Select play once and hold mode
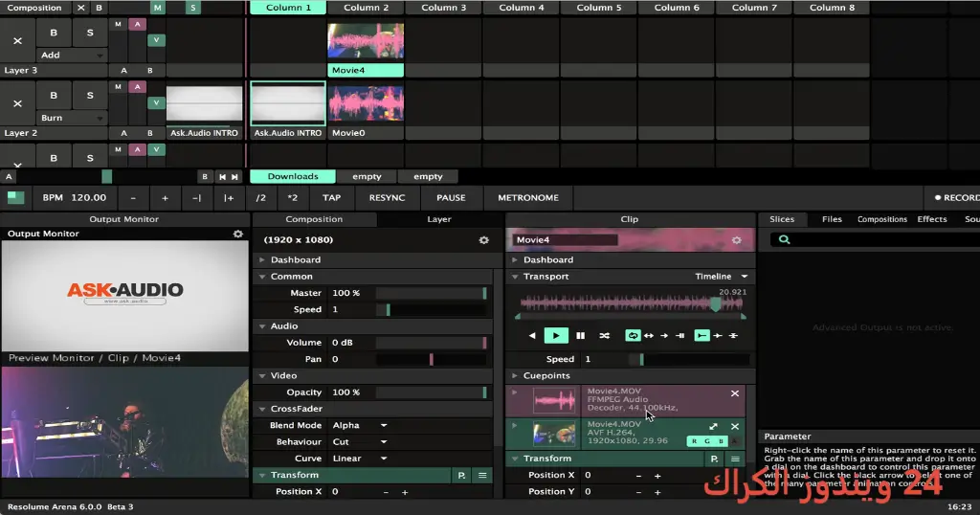This screenshot has width=980, height=515. coord(680,336)
